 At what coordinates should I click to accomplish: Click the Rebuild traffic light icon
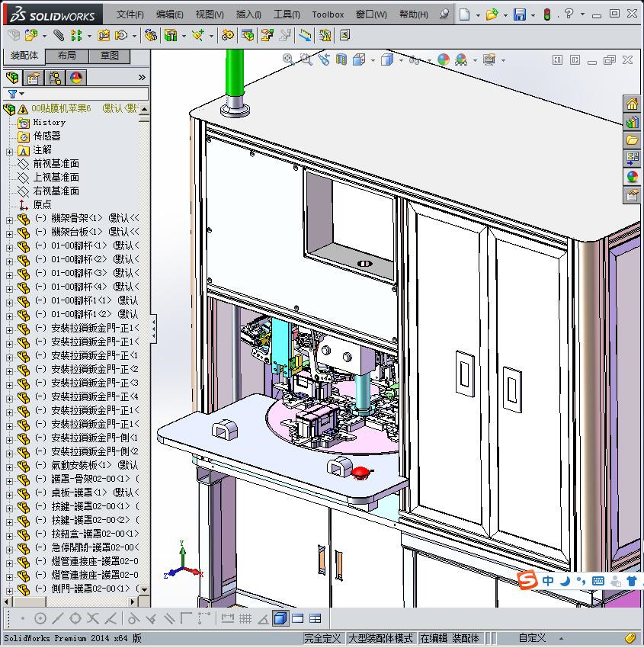(x=547, y=14)
